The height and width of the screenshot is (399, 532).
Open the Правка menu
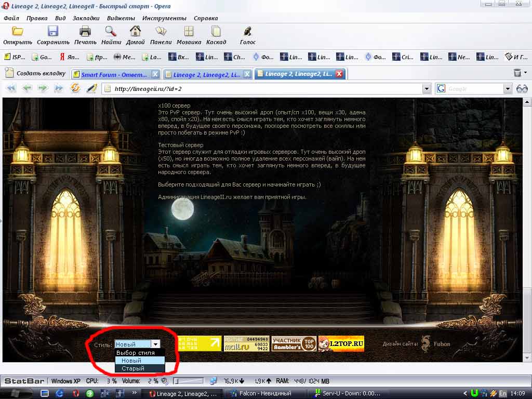(x=37, y=18)
